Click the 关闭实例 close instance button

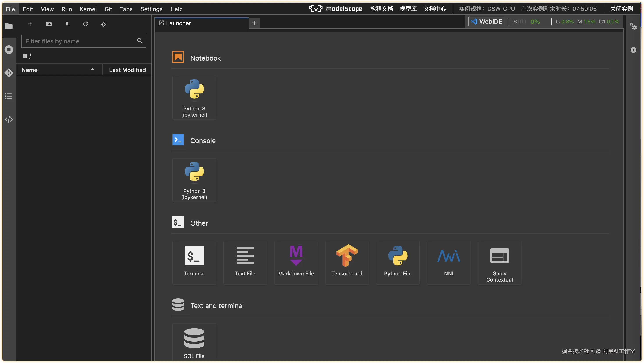[x=621, y=9]
